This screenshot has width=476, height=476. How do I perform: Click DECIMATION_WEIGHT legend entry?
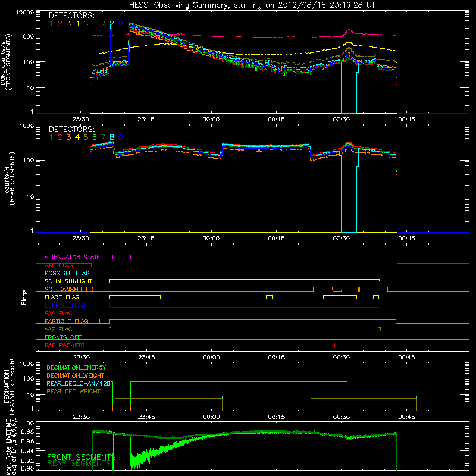[76, 375]
